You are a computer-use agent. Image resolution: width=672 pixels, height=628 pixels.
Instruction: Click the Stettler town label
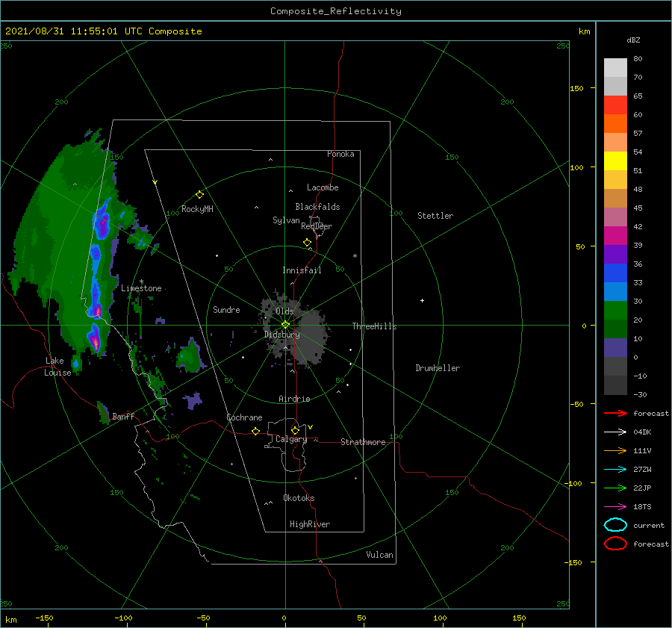tap(435, 216)
